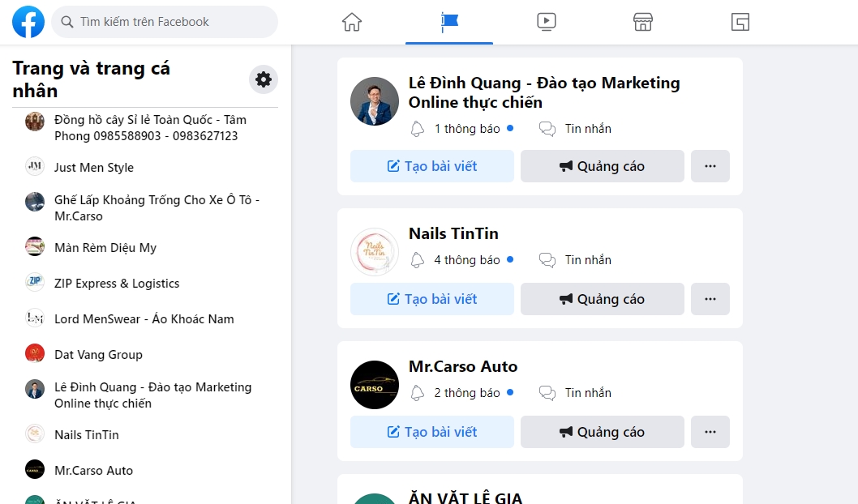Click the Tìm kiếm trên Facebook search field
This screenshot has width=858, height=504.
165,22
